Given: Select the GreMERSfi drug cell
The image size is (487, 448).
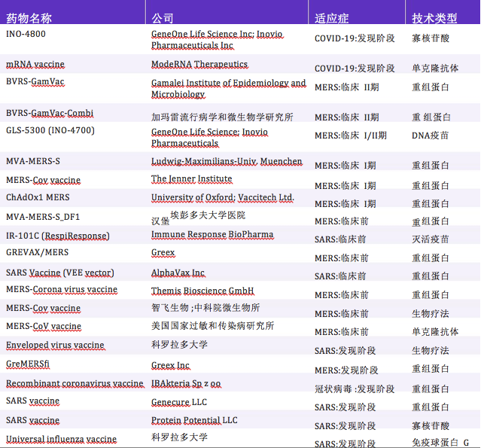Looking at the screenshot, I should pos(28,364).
